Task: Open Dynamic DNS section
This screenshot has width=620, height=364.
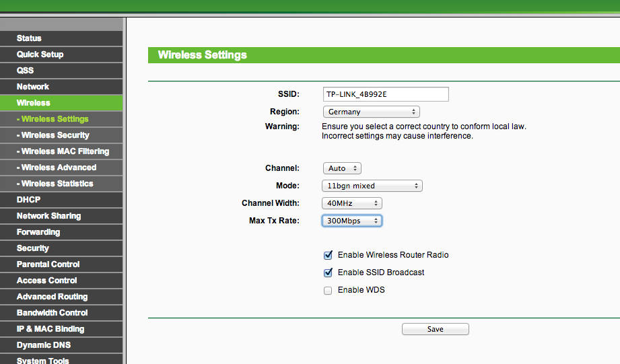Action: click(61, 345)
